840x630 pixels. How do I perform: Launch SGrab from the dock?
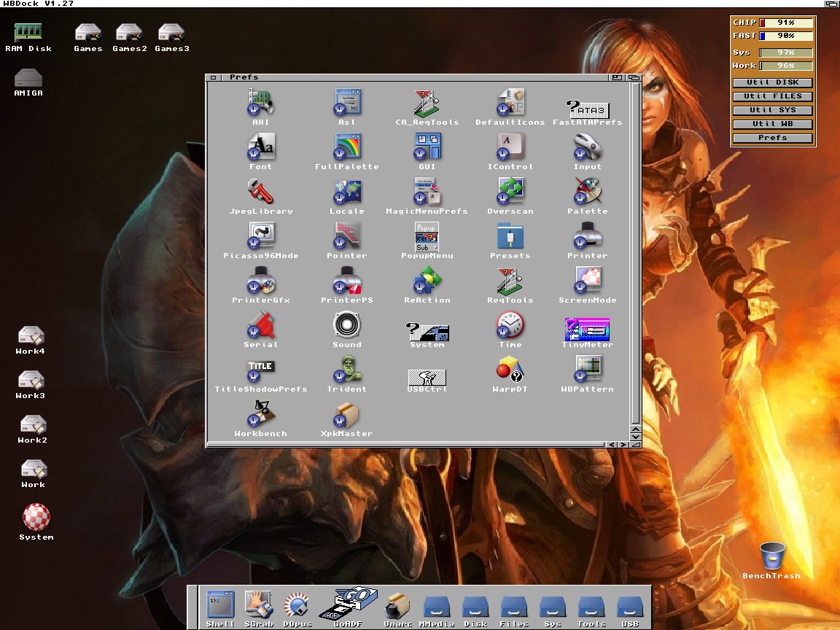click(x=260, y=604)
